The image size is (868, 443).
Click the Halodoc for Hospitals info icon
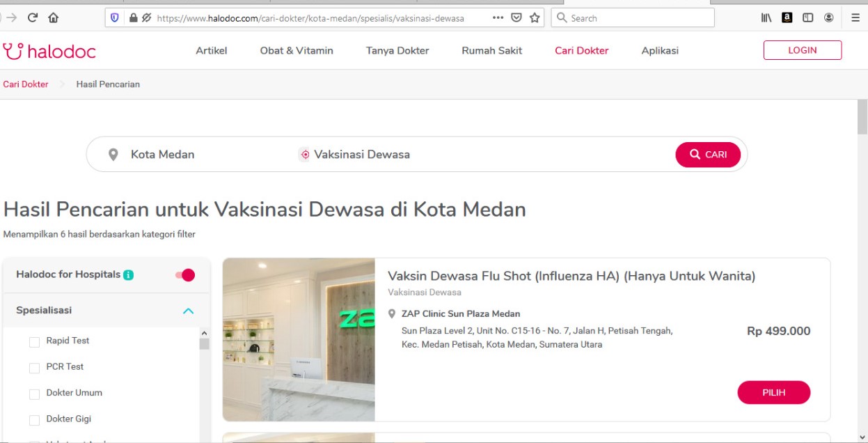pos(128,275)
